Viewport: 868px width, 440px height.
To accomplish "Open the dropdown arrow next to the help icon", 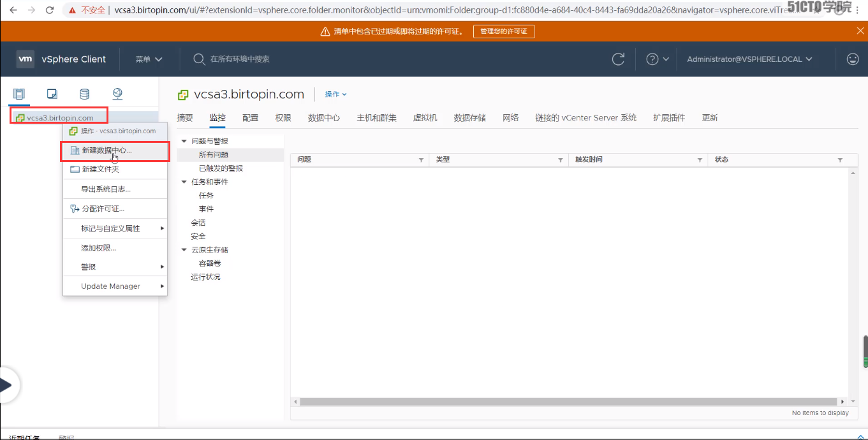I will point(666,59).
